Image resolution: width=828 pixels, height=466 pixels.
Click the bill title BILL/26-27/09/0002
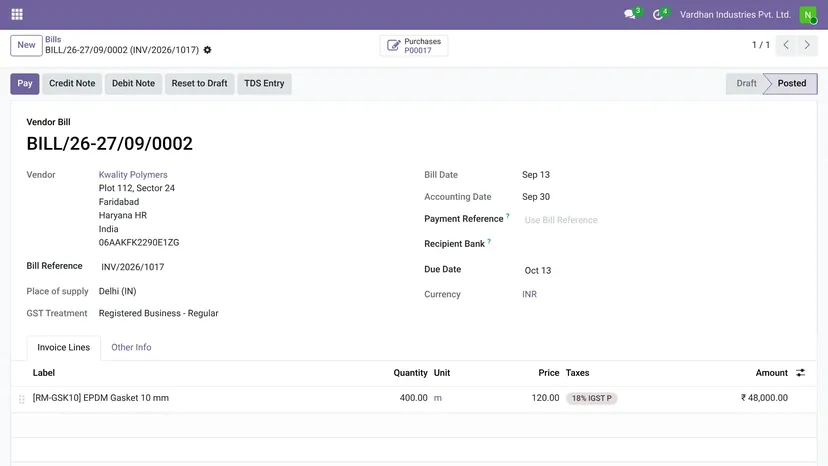tap(109, 144)
